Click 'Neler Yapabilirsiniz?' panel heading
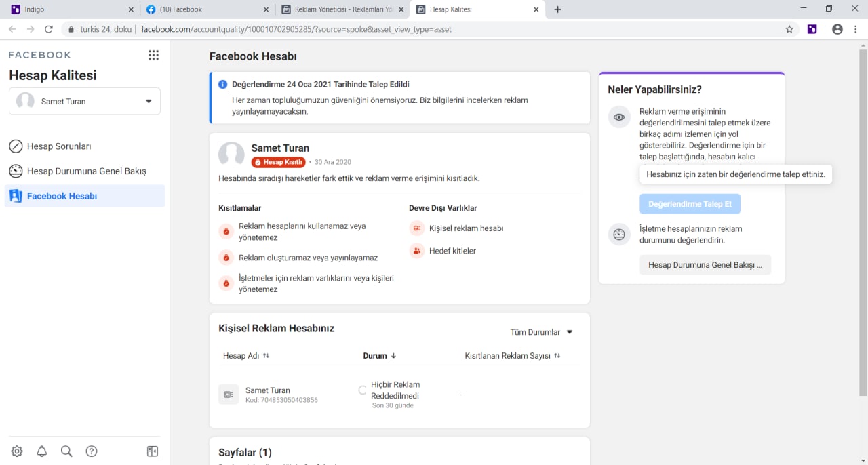868x465 pixels. (x=654, y=89)
